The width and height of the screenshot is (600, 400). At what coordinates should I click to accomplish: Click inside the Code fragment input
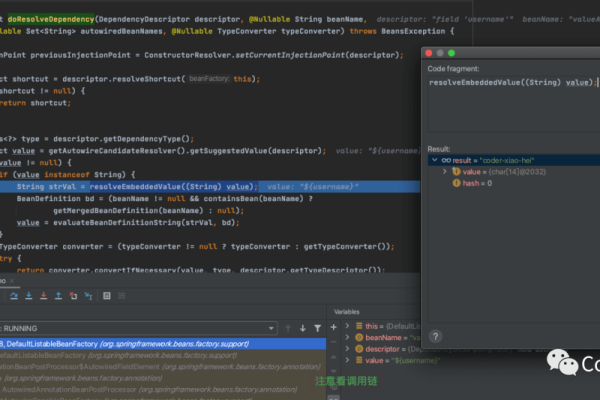[514, 103]
